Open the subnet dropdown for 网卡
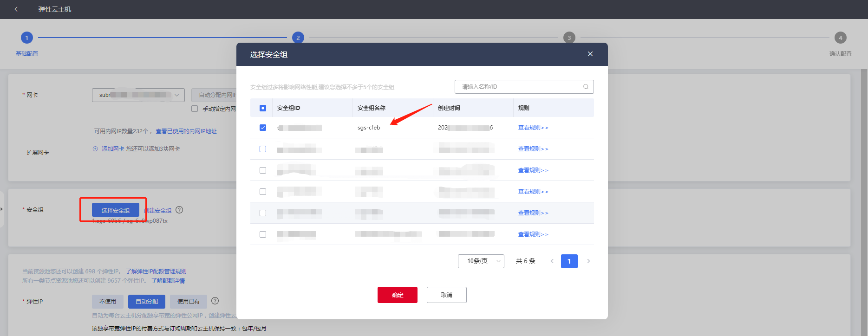 coord(138,95)
